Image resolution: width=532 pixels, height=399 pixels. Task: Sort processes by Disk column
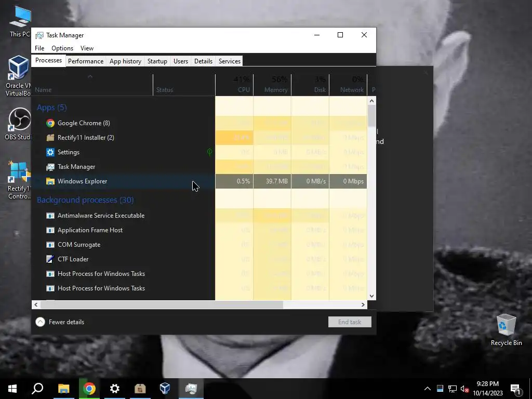point(311,85)
